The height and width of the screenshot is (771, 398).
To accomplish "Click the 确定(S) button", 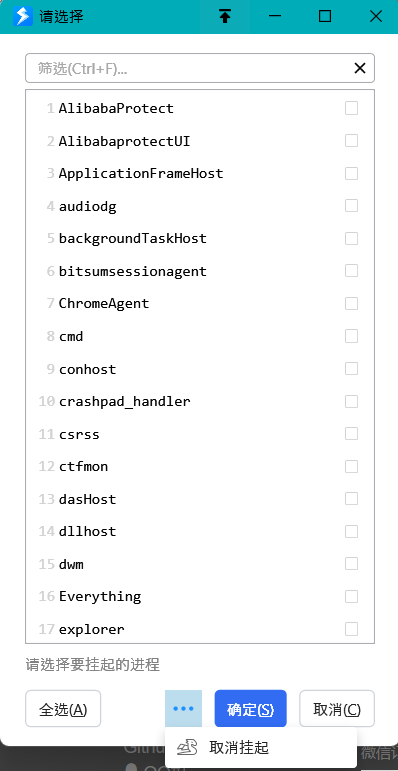I will [x=250, y=709].
